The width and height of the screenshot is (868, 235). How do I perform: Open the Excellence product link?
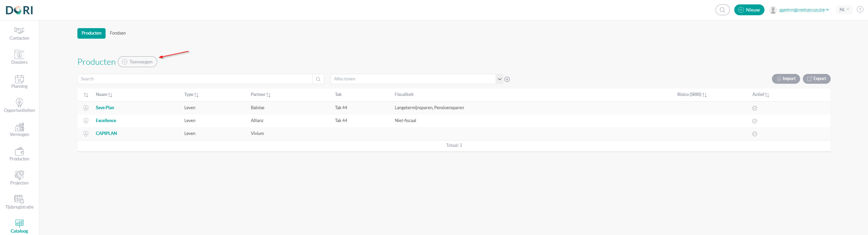(x=106, y=121)
